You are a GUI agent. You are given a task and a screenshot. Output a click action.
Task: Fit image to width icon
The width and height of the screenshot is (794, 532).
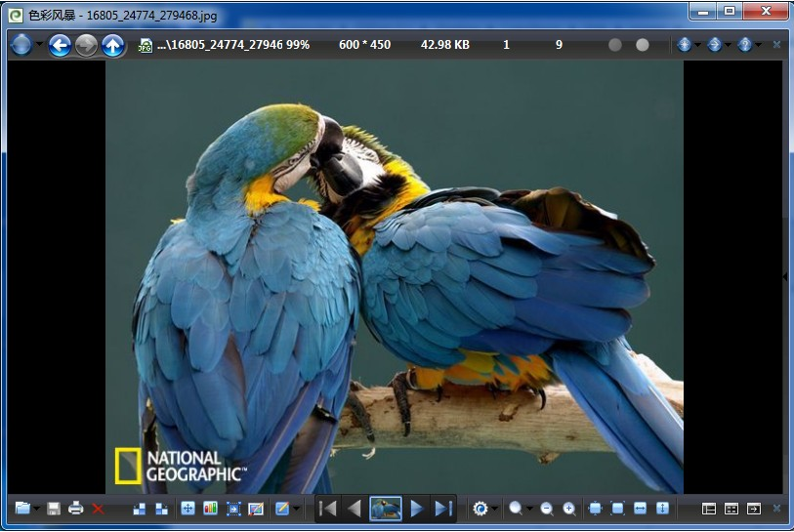click(x=640, y=509)
